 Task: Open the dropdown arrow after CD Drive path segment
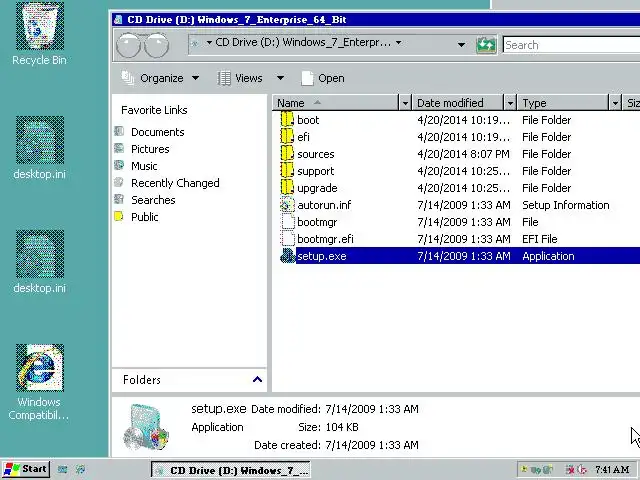click(x=398, y=42)
